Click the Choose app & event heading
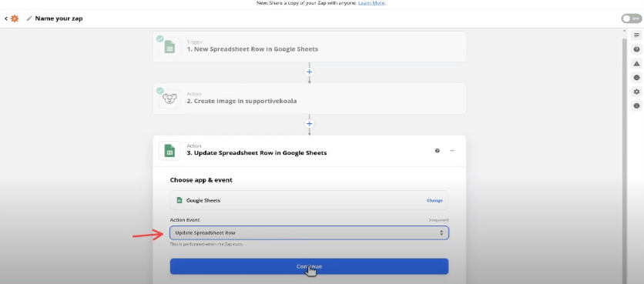644x284 pixels. coord(201,180)
